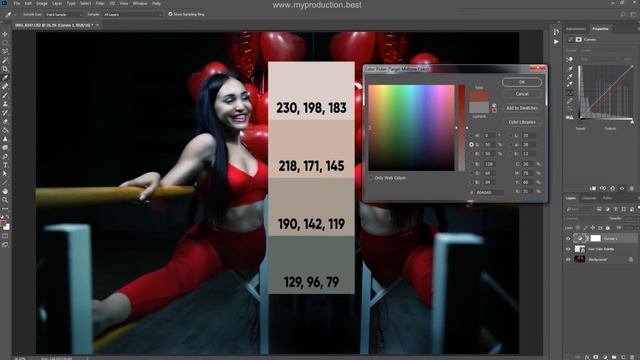Image resolution: width=640 pixels, height=360 pixels.
Task: Click the foreground color swatch in toolbox
Action: click(x=3, y=223)
